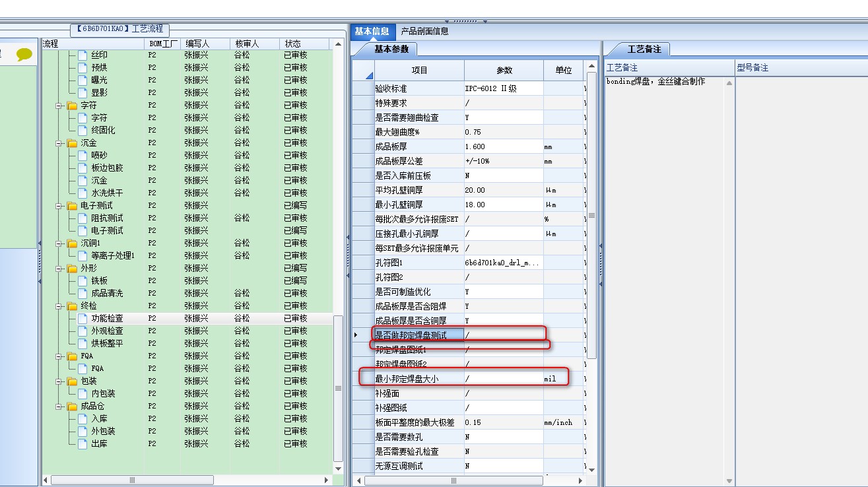The width and height of the screenshot is (868, 487).
Task: Click the 终检 folder icon
Action: pyautogui.click(x=72, y=306)
